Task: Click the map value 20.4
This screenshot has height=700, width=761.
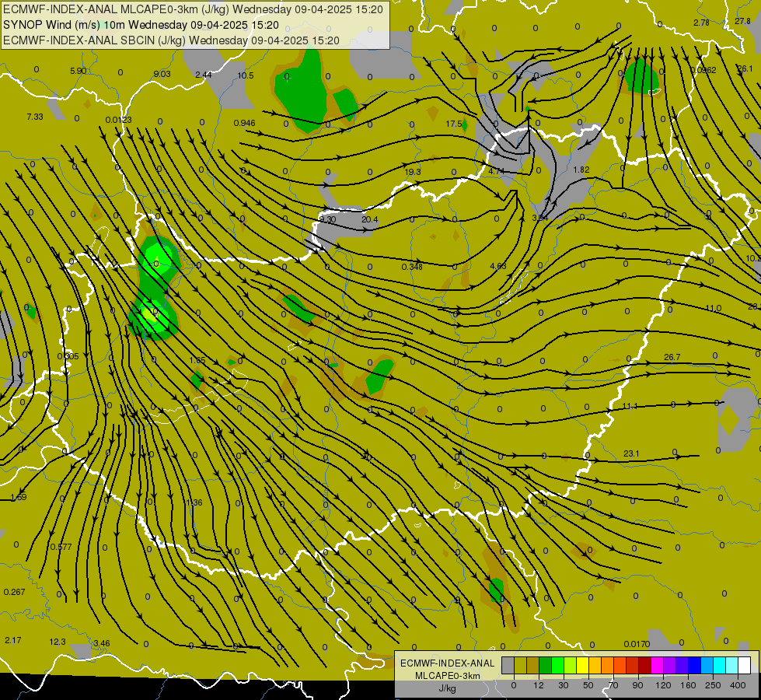Action: (370, 219)
